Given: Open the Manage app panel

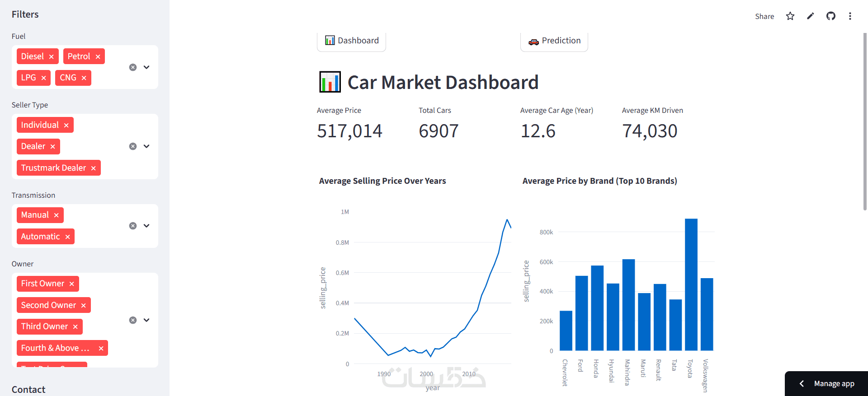Looking at the screenshot, I should pyautogui.click(x=826, y=384).
